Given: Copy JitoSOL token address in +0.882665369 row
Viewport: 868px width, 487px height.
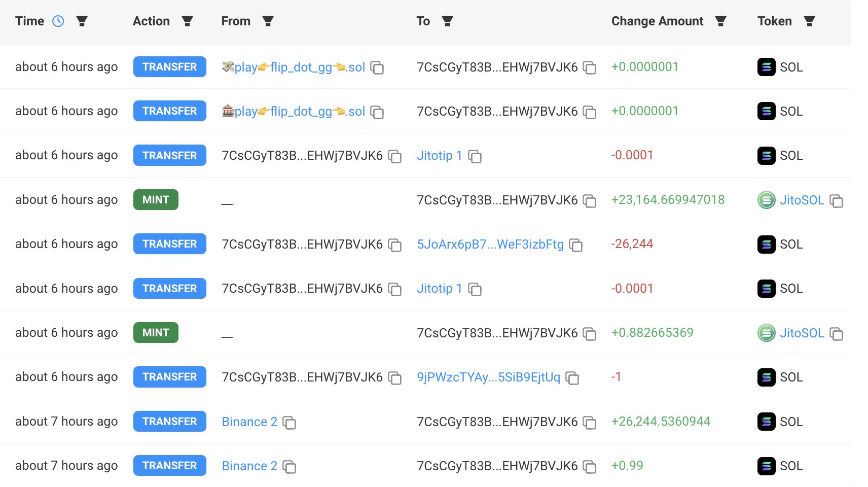Looking at the screenshot, I should coord(836,334).
